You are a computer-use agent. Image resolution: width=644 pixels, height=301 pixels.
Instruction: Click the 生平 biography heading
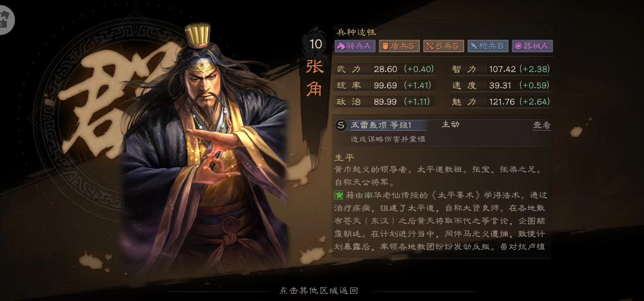[x=344, y=157]
